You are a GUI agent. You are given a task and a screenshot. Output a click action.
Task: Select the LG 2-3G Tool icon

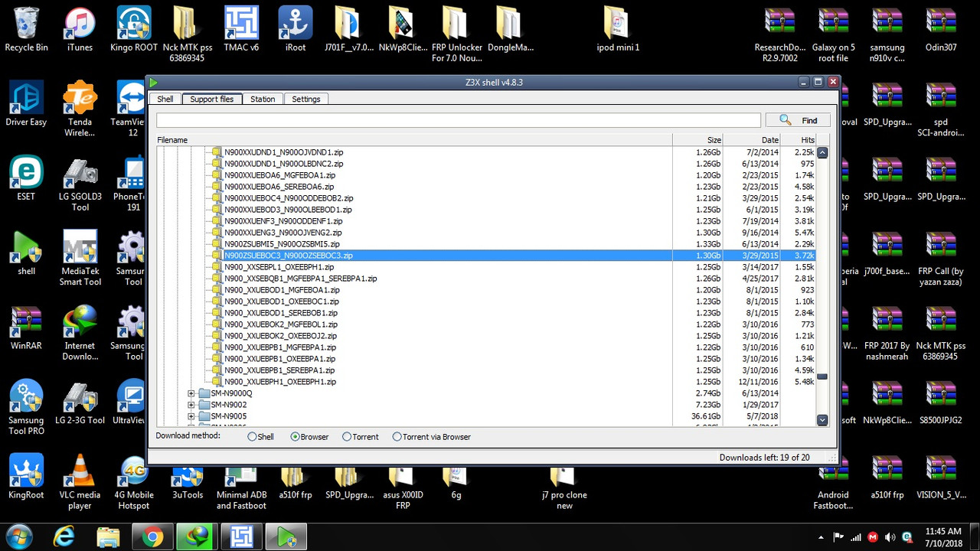tap(80, 402)
